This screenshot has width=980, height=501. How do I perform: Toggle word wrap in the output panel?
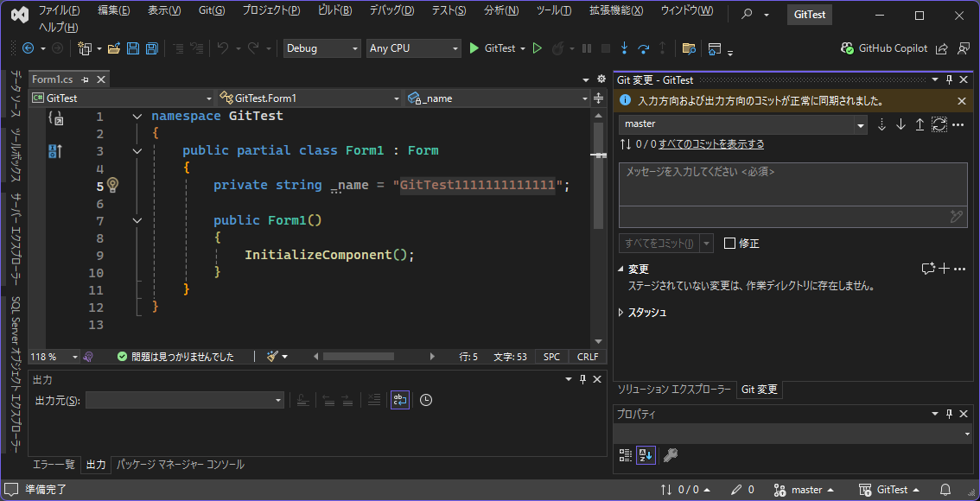pyautogui.click(x=399, y=400)
